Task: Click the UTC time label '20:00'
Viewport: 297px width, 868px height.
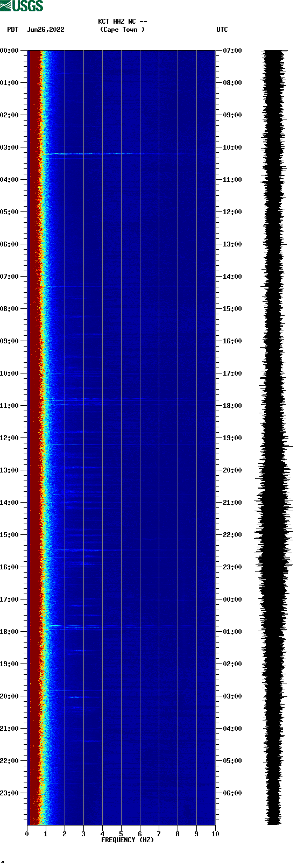Action: [x=232, y=470]
